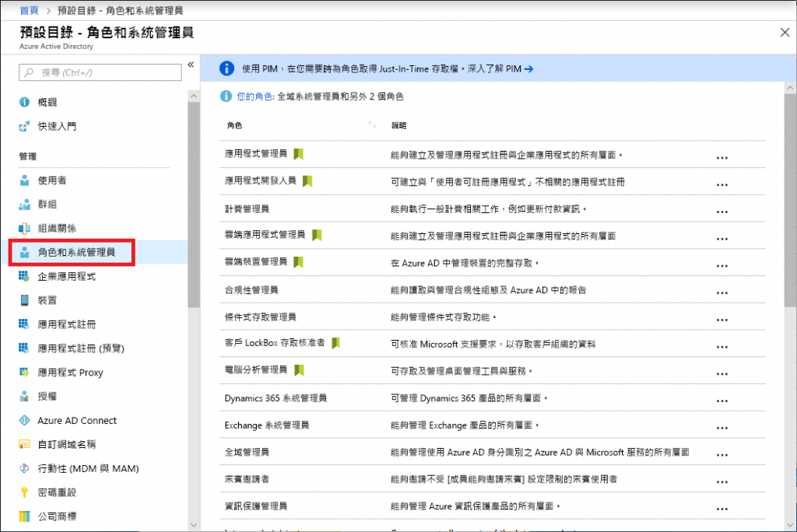Open more options for 全域管理員 row

tap(722, 455)
